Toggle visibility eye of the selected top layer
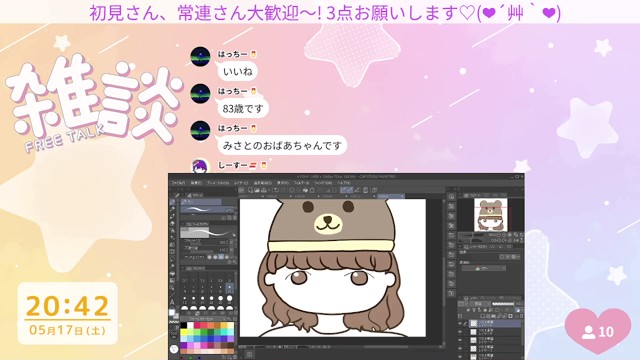Viewport: 640px width, 360px height. (461, 324)
